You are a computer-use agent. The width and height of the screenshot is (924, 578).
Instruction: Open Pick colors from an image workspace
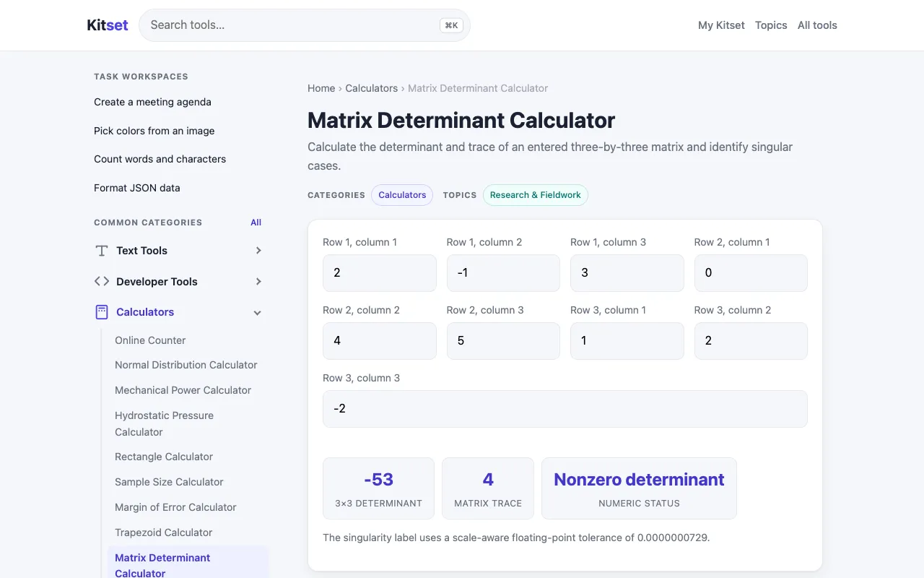pos(154,131)
